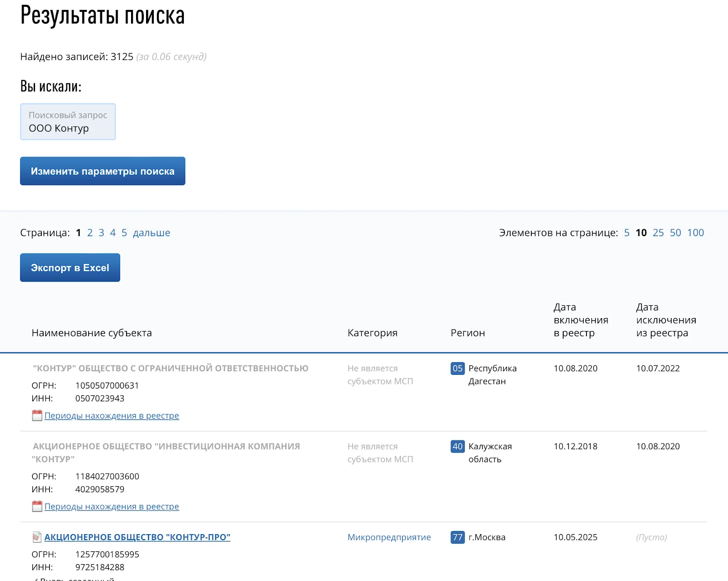Open "Периоды нахождения в реестре" for first result
This screenshot has height=581, width=728.
tap(111, 415)
